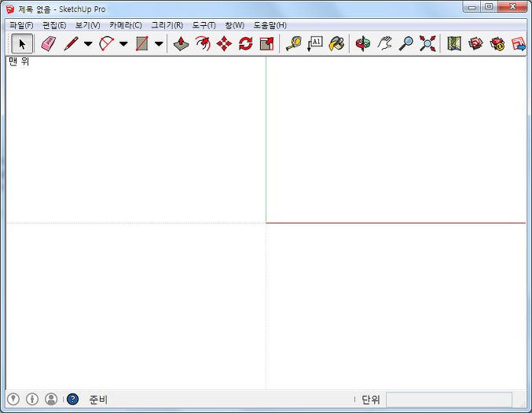Close the SketchUp Pro window
532x413 pixels.
pos(512,7)
